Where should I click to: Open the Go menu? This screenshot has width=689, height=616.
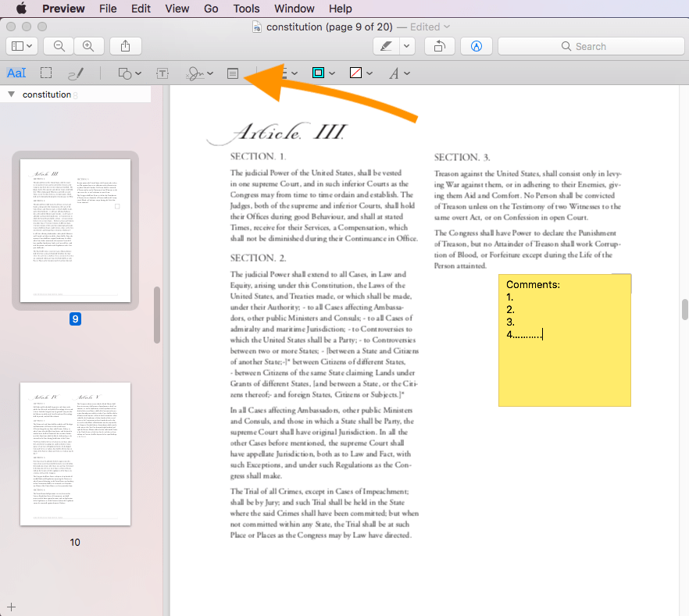[x=211, y=9]
